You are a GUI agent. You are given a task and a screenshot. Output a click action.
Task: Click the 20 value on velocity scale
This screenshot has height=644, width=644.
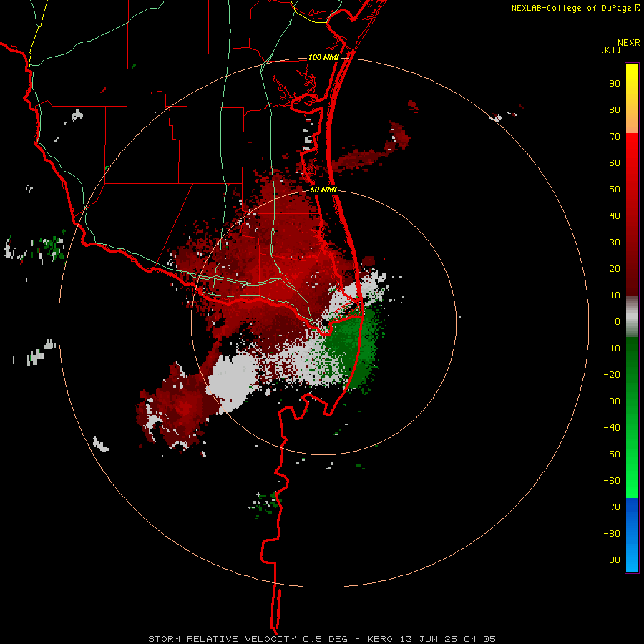[615, 269]
